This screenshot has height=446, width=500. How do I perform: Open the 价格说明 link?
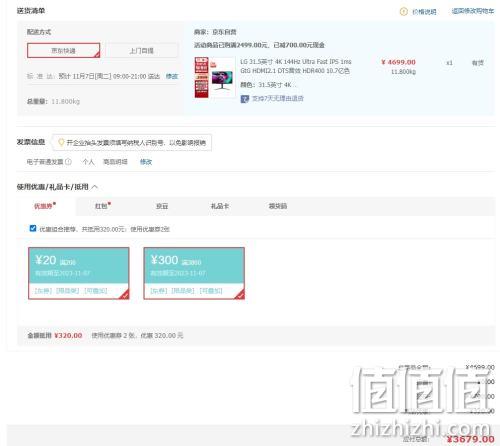(x=424, y=12)
